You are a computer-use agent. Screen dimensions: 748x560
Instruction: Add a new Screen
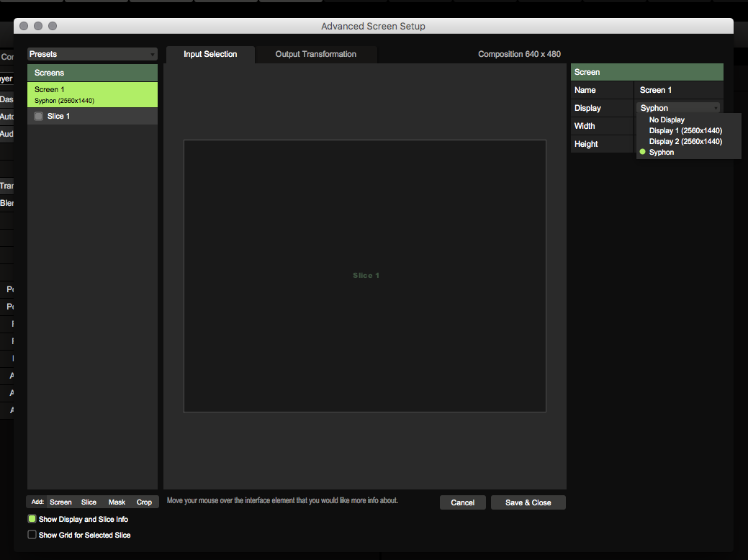pyautogui.click(x=60, y=502)
